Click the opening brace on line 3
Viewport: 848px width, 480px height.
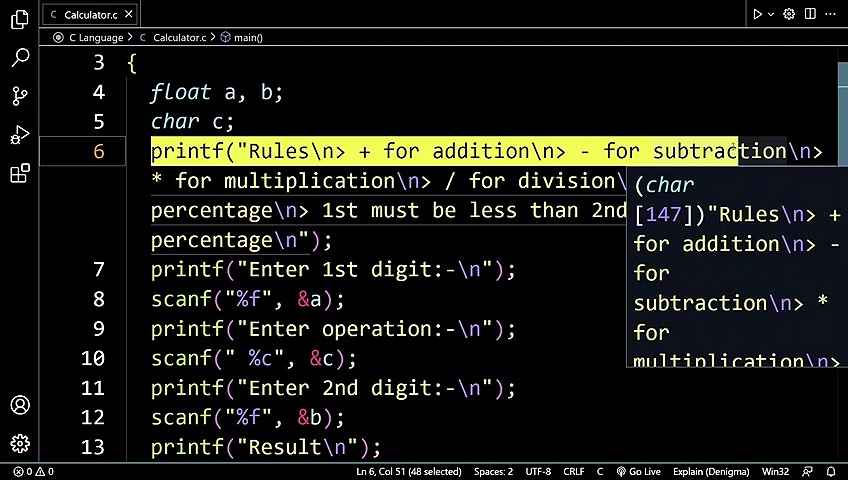click(x=131, y=63)
